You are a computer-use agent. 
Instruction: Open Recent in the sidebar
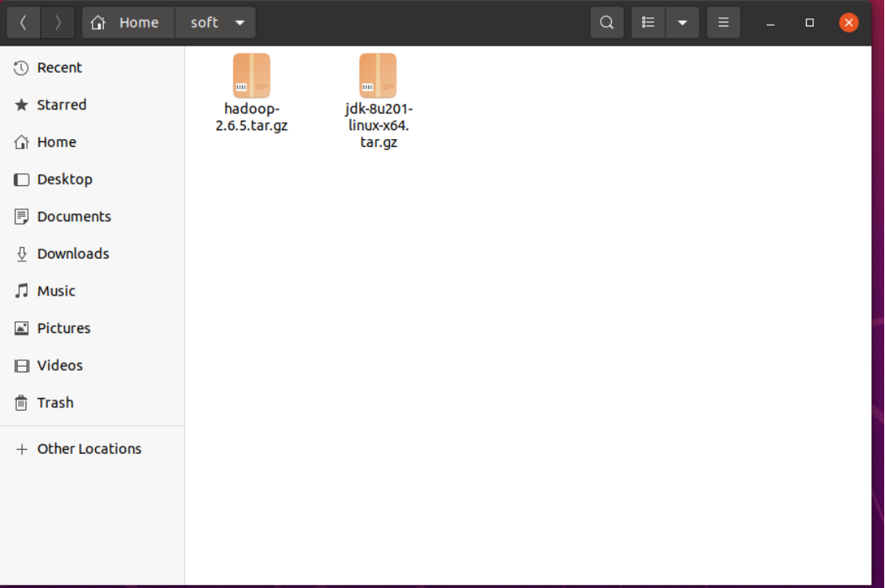(x=92, y=68)
